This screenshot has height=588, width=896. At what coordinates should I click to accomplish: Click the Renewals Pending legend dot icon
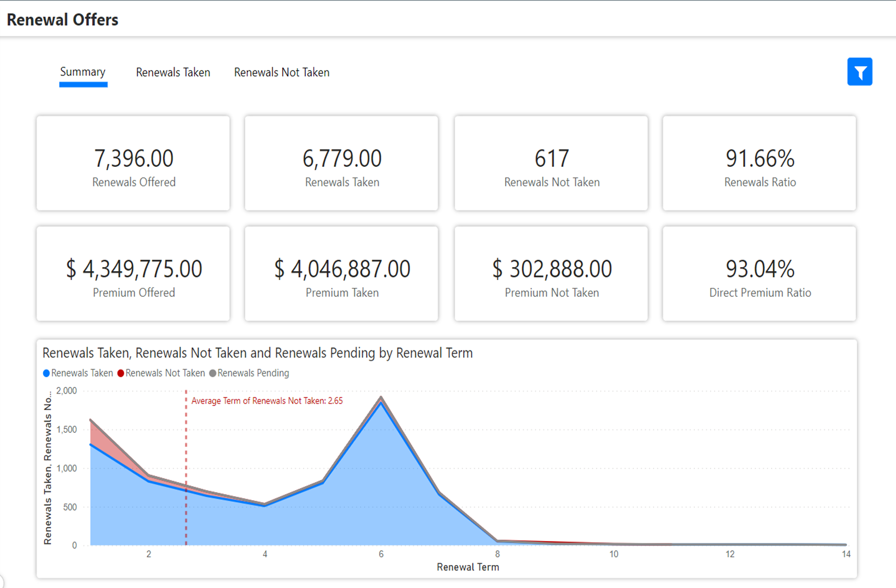pyautogui.click(x=213, y=372)
